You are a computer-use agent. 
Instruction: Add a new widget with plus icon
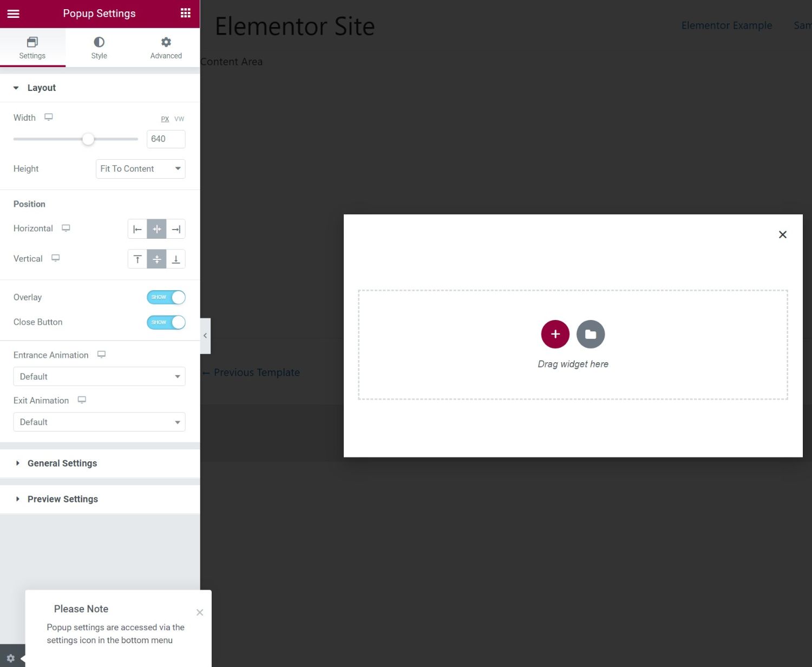click(555, 334)
